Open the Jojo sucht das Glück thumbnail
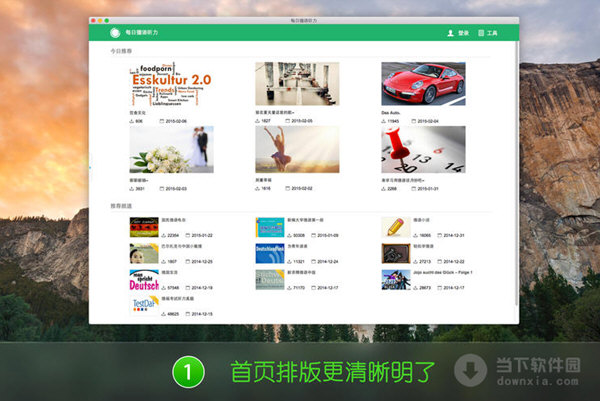 click(396, 280)
